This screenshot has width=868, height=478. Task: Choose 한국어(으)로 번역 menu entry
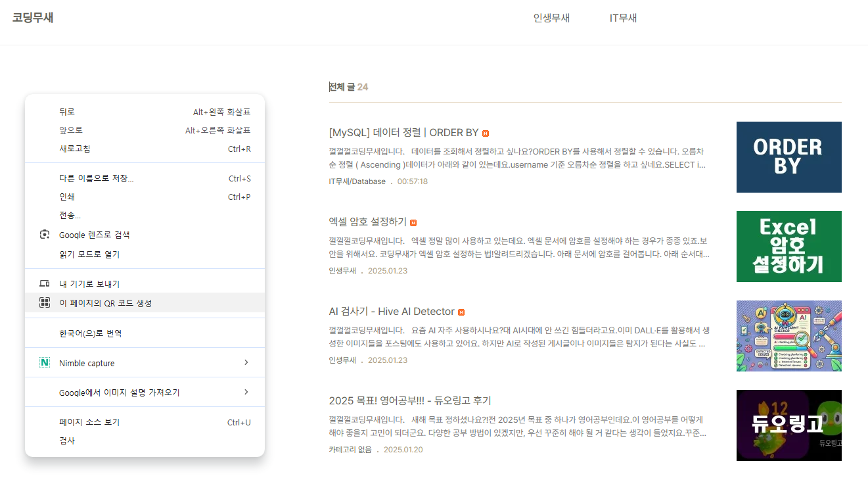145,333
